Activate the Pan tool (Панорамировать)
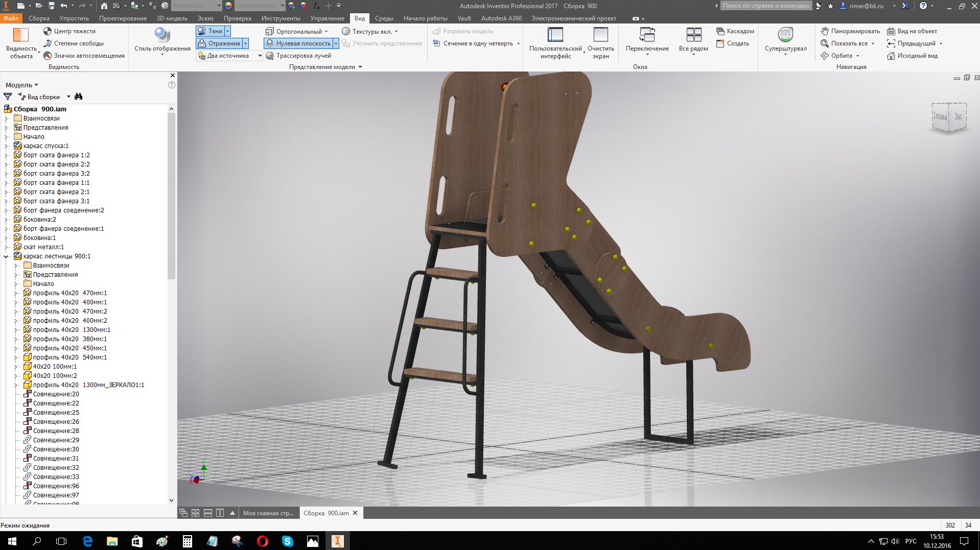This screenshot has width=980, height=550. tap(824, 31)
